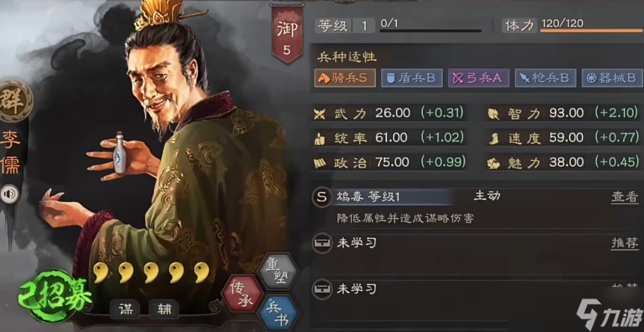
Task: Select the 盾兵B troop type
Action: click(412, 78)
